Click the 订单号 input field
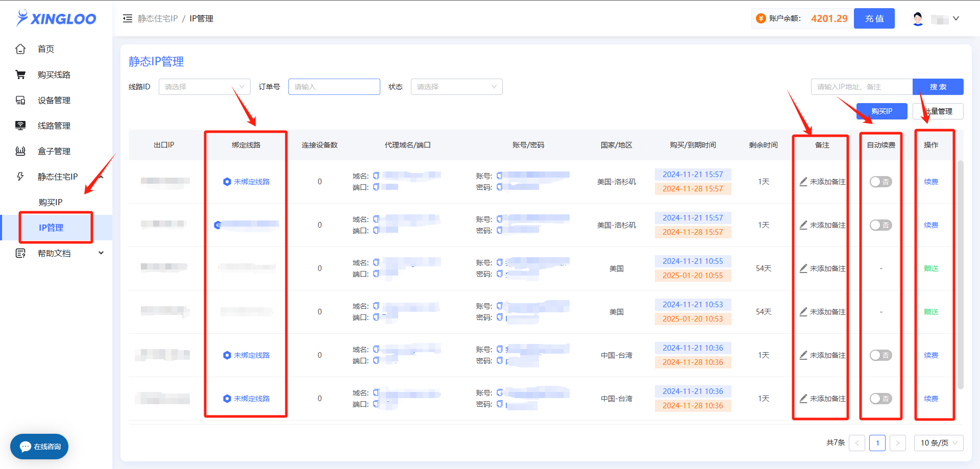 (334, 87)
